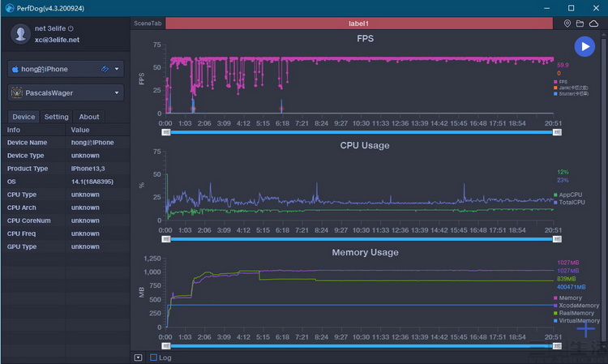Click the net 3elife username
Viewport: 608px width, 364px height.
[x=50, y=28]
